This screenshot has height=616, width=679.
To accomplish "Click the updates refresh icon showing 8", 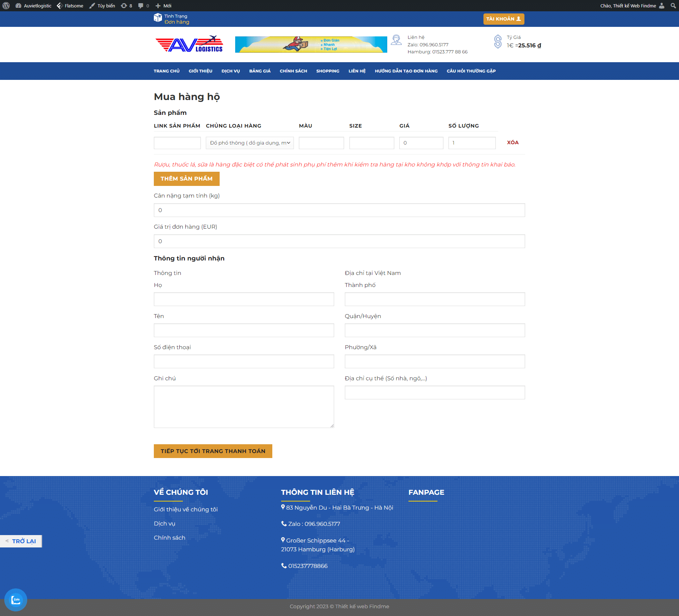I will point(124,6).
